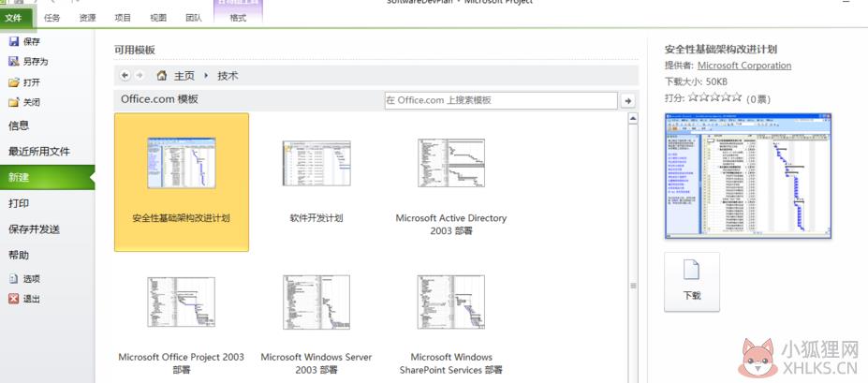Select the 安全性基础架构改进计划 template
This screenshot has width=868, height=383.
click(x=182, y=182)
